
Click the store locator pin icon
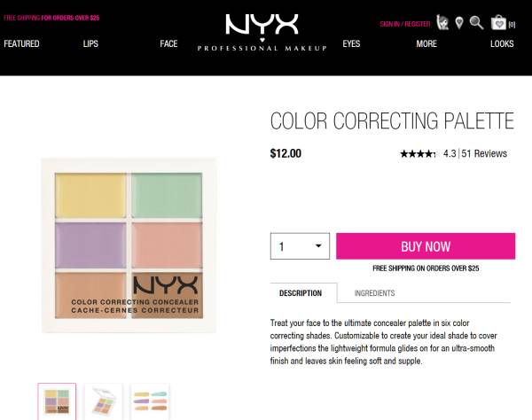tap(459, 23)
